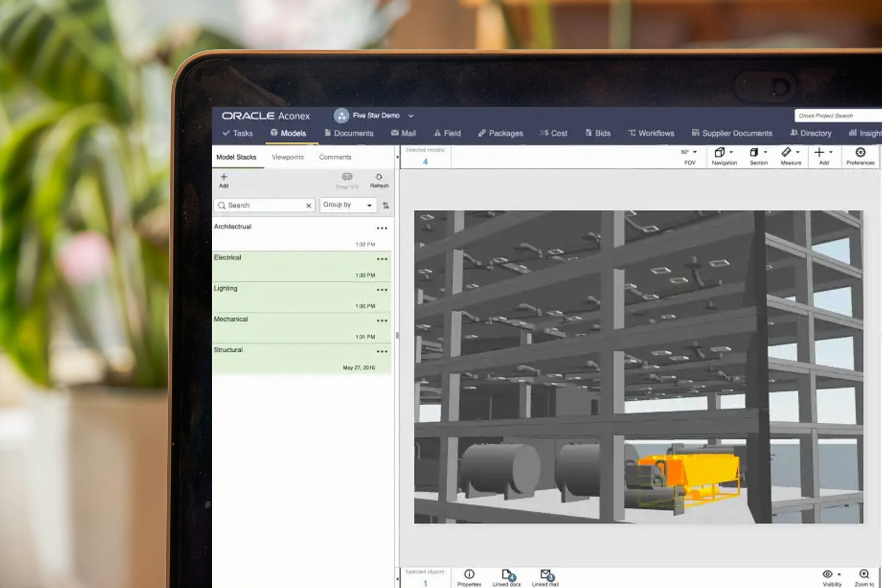882x588 pixels.
Task: Click the 1:32 PM timestamp
Action: tap(365, 244)
